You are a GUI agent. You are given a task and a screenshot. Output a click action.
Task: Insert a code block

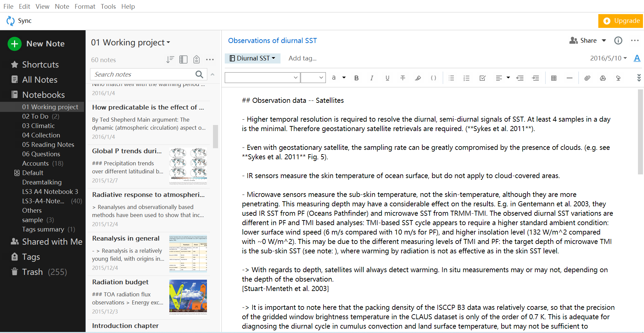(x=433, y=78)
